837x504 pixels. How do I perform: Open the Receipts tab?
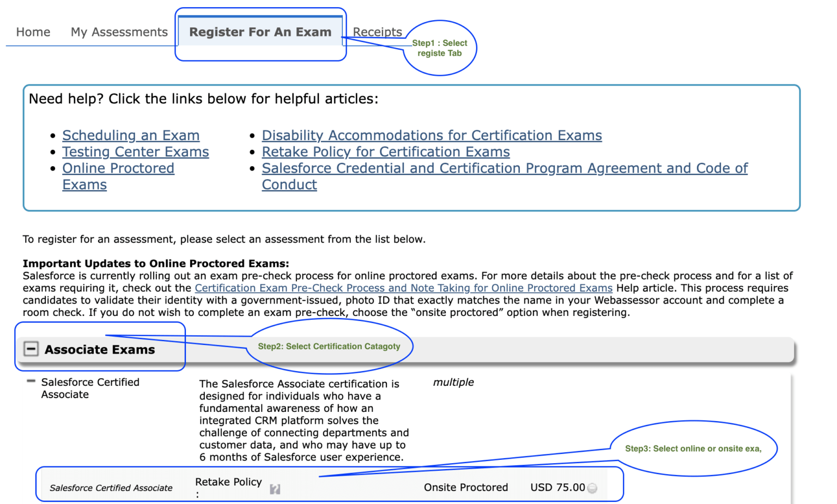click(377, 32)
